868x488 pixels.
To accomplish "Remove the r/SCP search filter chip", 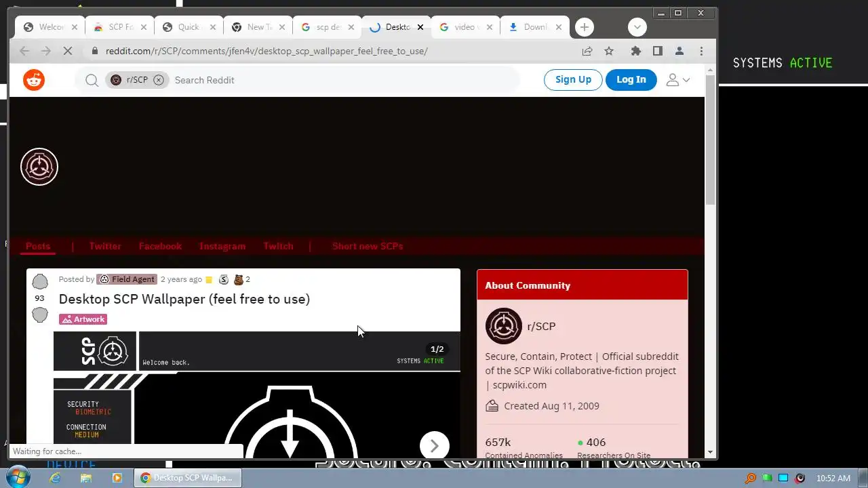I will (158, 80).
